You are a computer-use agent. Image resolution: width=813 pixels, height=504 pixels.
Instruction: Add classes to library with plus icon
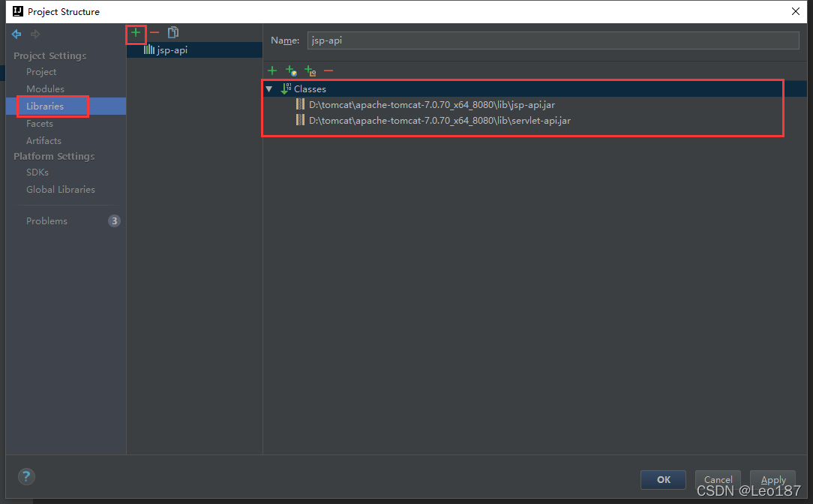tap(272, 70)
